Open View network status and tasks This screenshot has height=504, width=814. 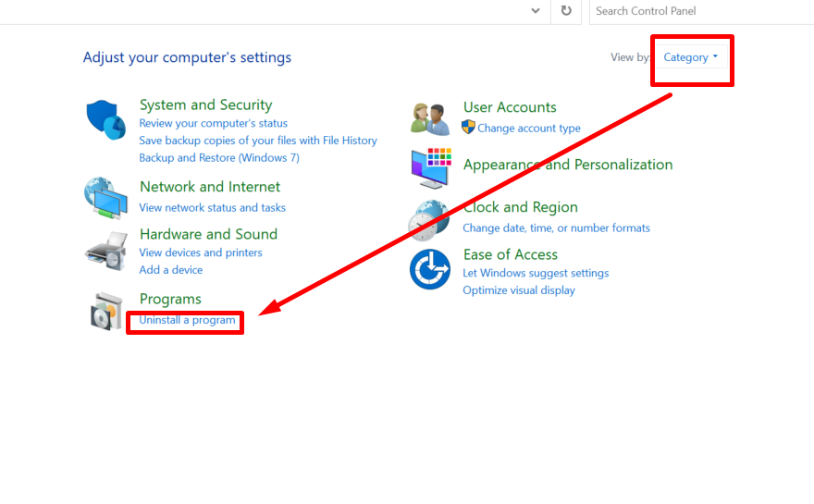[213, 208]
